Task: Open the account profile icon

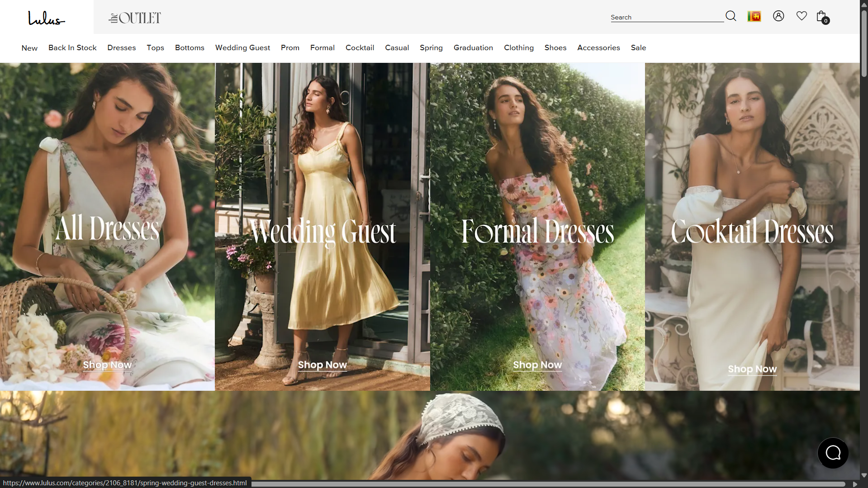Action: [778, 16]
